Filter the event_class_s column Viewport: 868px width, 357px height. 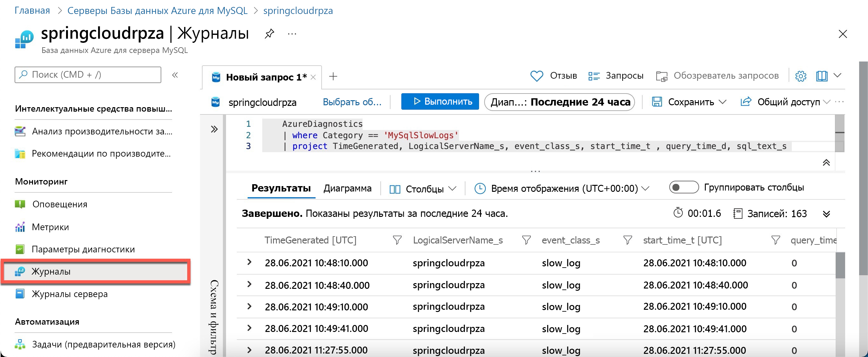pyautogui.click(x=627, y=240)
